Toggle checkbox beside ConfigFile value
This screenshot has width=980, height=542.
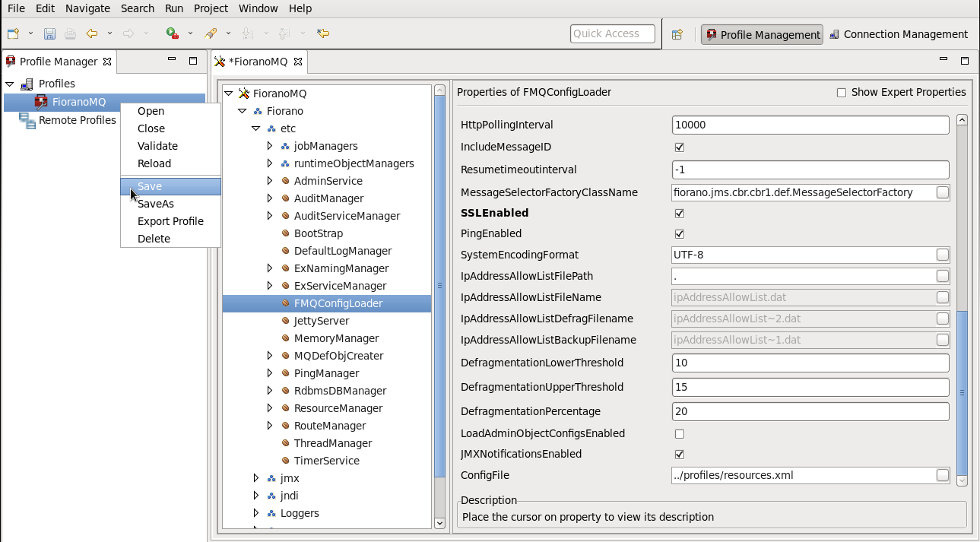pos(943,475)
